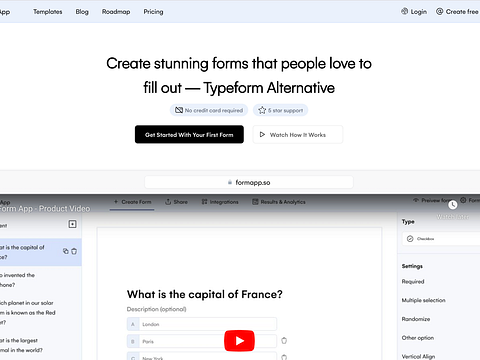
Task: Click the Multiple selection setting label
Action: pyautogui.click(x=424, y=300)
